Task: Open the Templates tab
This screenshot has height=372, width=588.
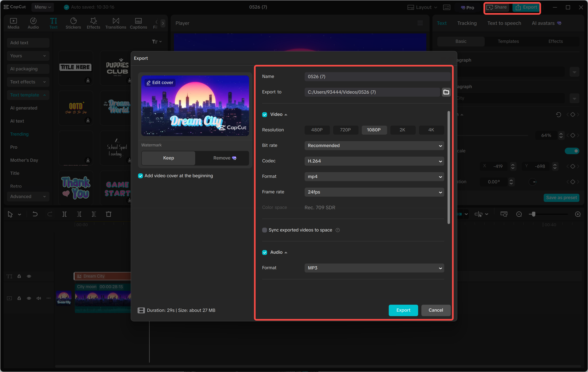Action: tap(508, 41)
